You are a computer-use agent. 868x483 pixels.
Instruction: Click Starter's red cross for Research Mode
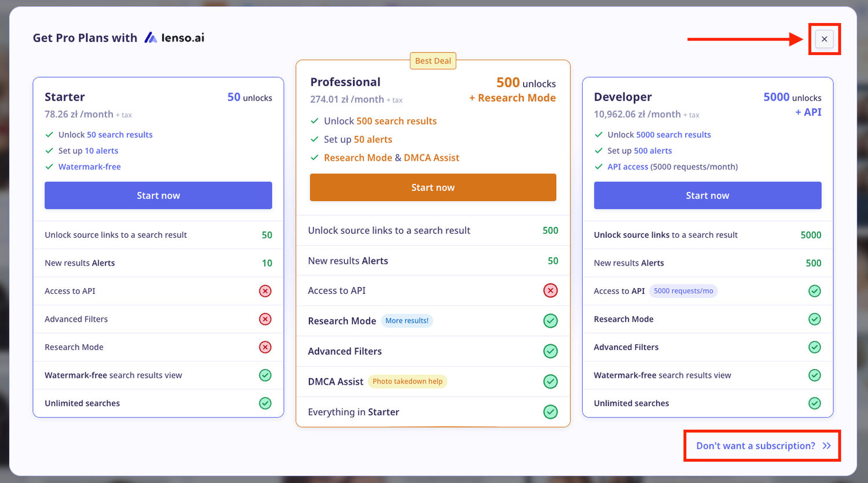[265, 347]
